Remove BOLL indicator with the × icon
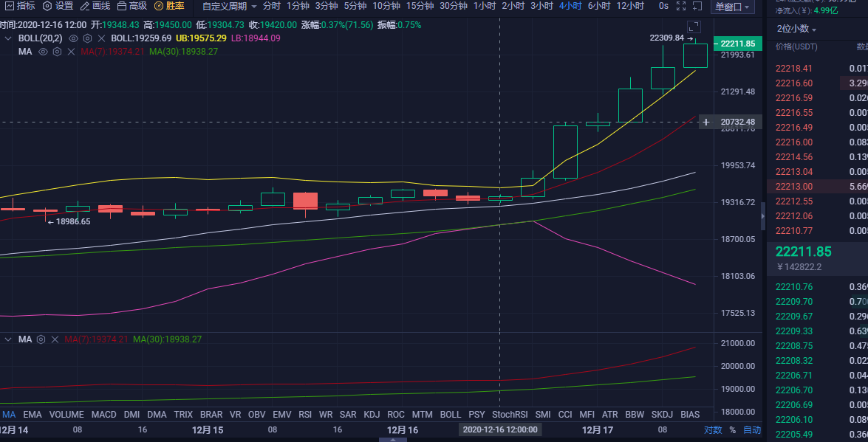Screen dimensions: 868x442 (x=101, y=38)
